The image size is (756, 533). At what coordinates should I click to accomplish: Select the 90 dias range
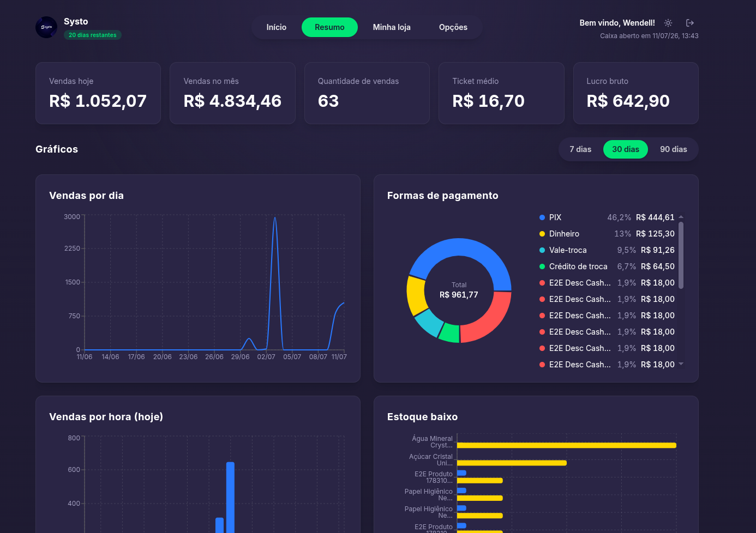coord(674,149)
